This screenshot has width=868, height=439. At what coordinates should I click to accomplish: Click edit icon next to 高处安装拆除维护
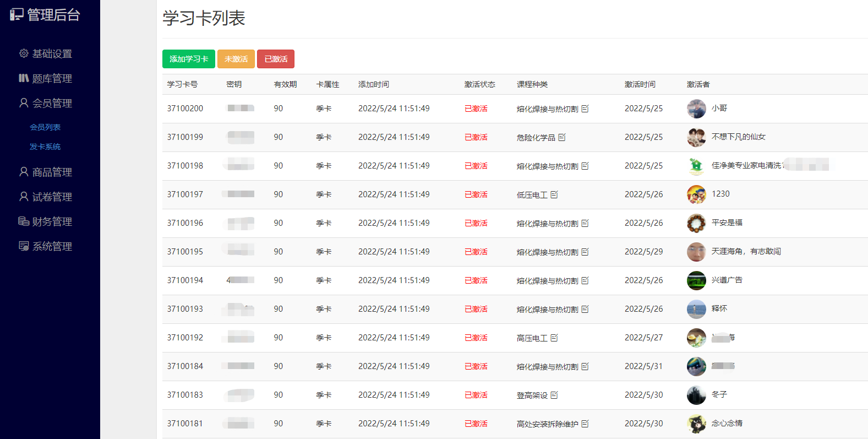click(585, 424)
